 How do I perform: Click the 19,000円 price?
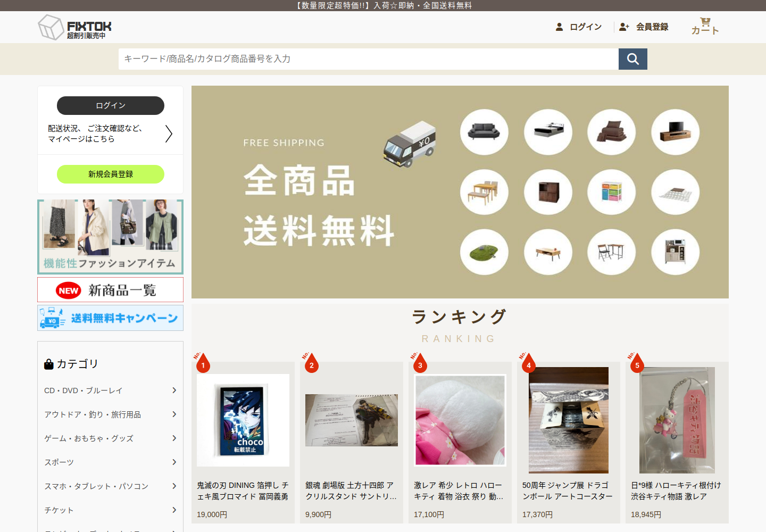point(212,514)
